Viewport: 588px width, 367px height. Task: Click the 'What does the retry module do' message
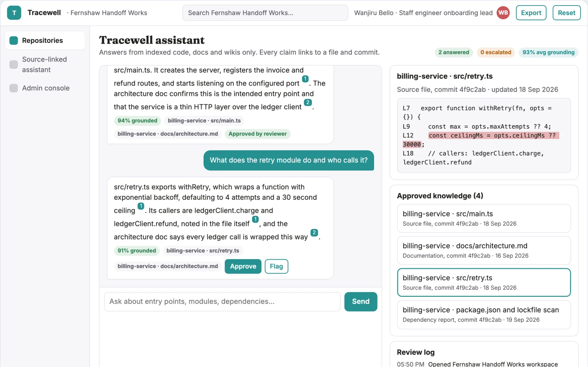pos(288,160)
